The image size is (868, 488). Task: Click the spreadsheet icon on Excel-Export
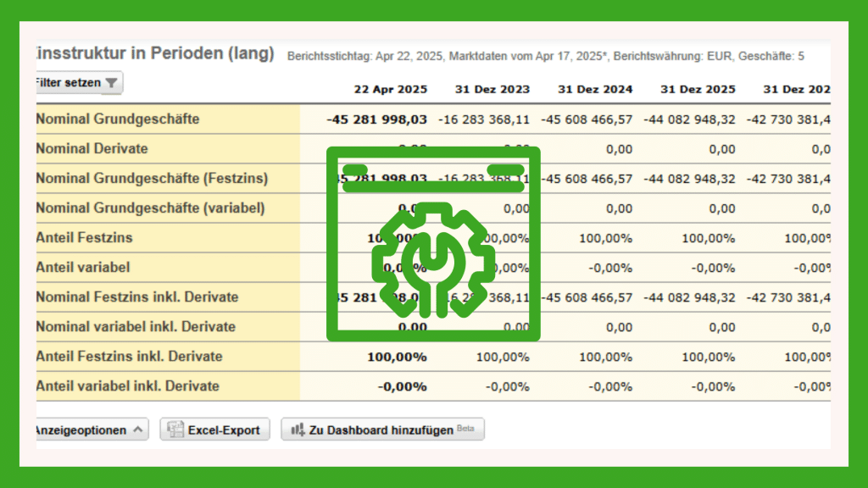(175, 430)
